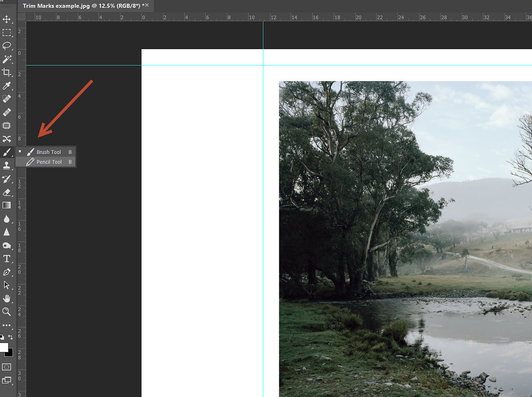
Task: Select the Rectangular Marquee tool
Action: (7, 33)
